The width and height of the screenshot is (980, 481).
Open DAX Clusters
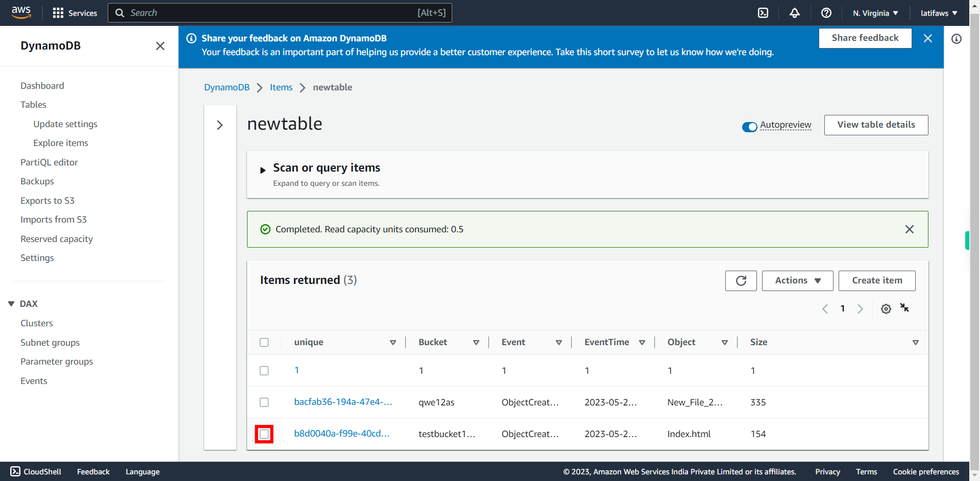(x=37, y=323)
